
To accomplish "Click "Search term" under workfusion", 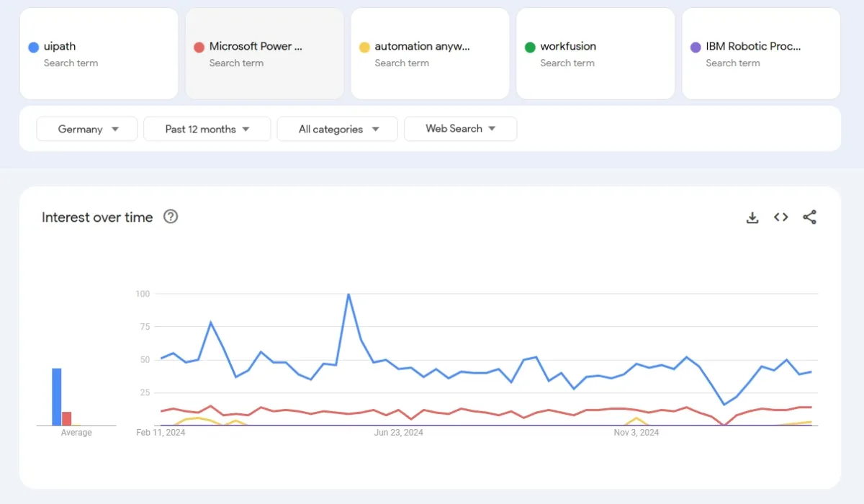I will pos(567,63).
